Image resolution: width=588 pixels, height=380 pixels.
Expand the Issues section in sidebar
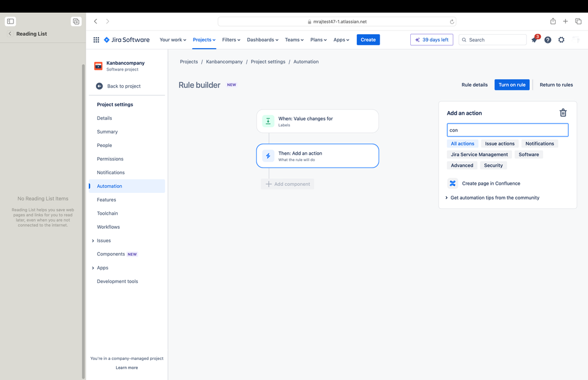click(x=93, y=241)
